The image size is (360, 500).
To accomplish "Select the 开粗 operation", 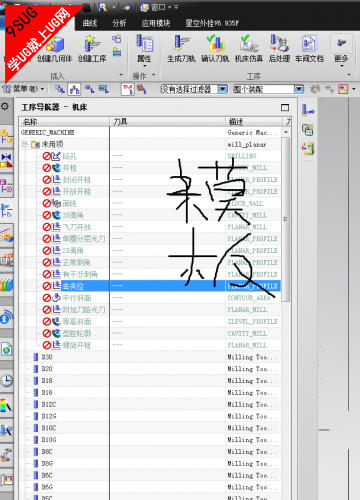I will point(69,168).
